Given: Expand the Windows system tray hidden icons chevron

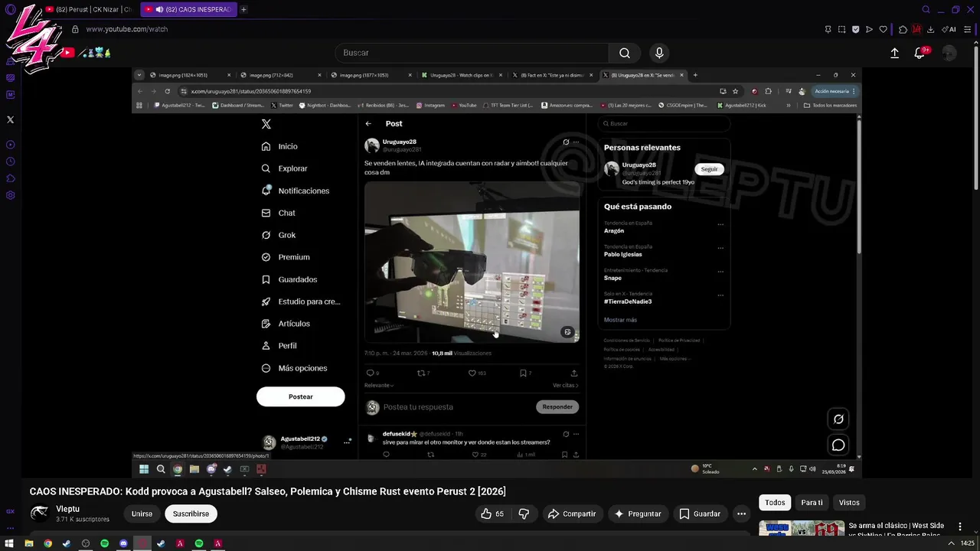Looking at the screenshot, I should 951,543.
